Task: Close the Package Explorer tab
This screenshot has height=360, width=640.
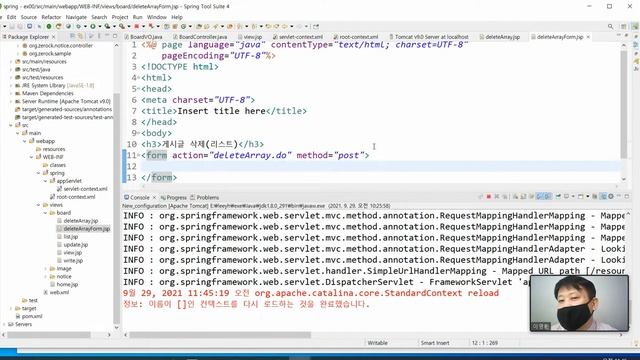Action: click(x=53, y=37)
